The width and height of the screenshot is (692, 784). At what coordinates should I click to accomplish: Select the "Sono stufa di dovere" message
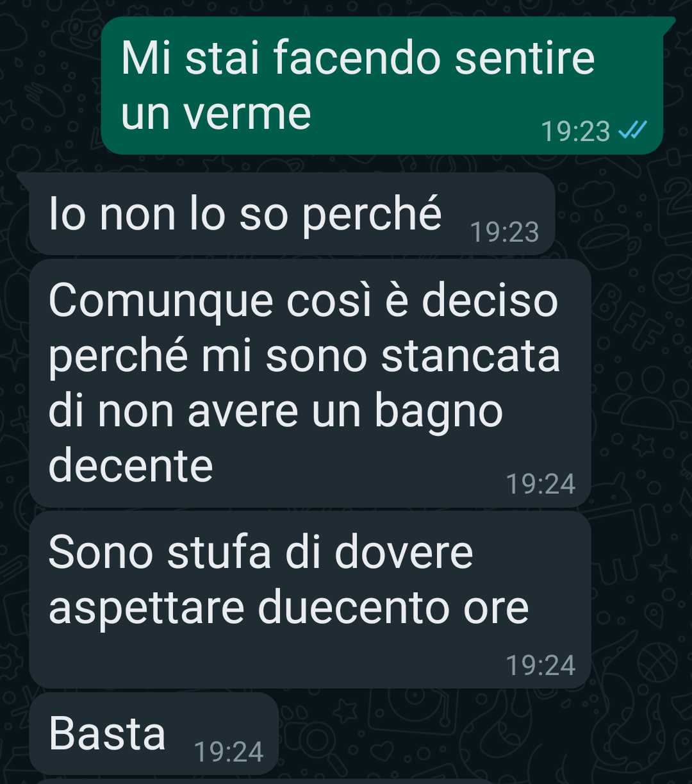[310, 599]
